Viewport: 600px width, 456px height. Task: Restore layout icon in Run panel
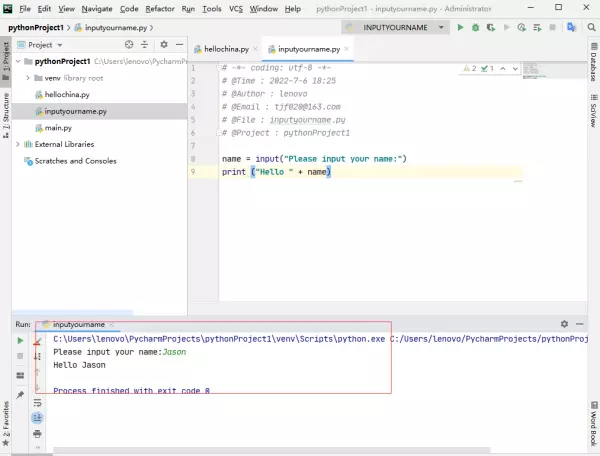tap(20, 375)
